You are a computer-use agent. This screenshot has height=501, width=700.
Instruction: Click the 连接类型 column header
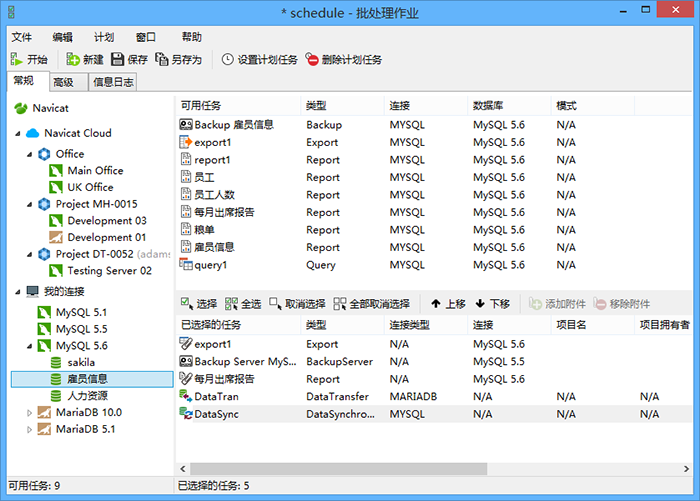pos(425,325)
